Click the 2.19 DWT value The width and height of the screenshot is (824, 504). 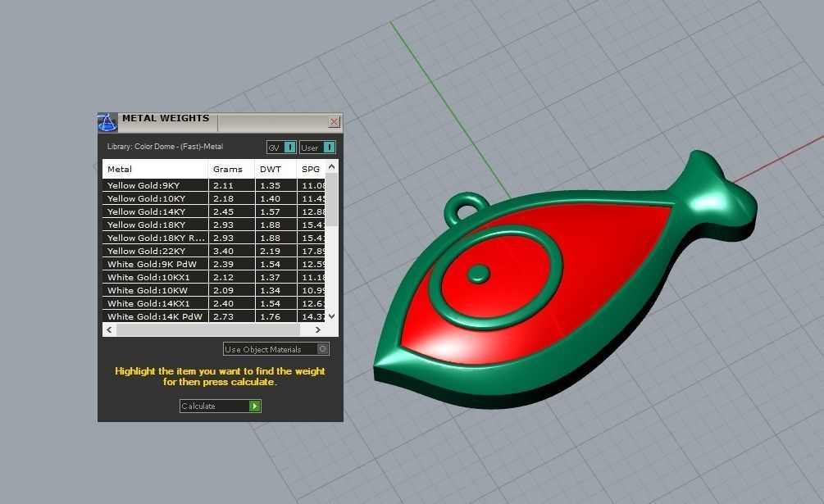pyautogui.click(x=270, y=251)
